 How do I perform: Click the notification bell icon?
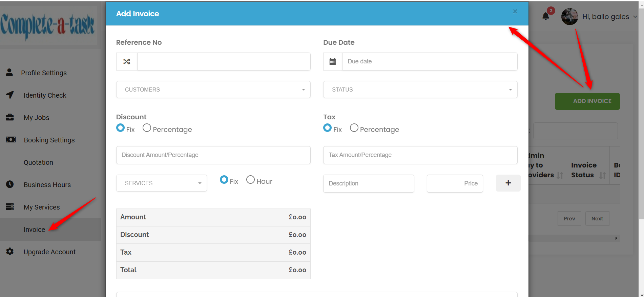(x=546, y=16)
